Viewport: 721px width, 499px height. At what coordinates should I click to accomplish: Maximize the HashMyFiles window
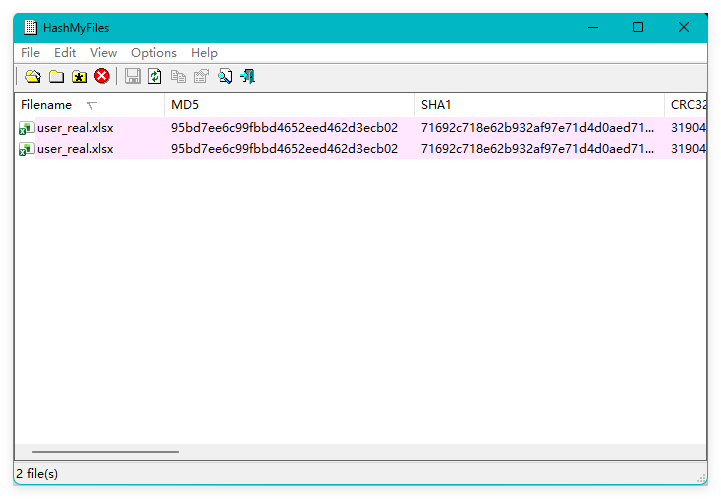pos(638,28)
